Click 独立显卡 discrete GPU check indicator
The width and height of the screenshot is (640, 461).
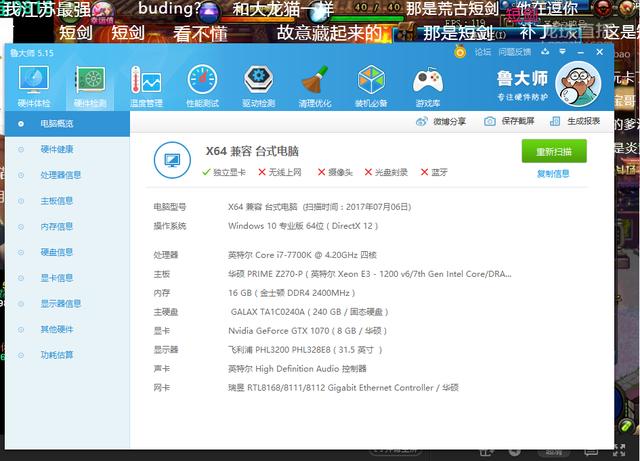(x=224, y=172)
